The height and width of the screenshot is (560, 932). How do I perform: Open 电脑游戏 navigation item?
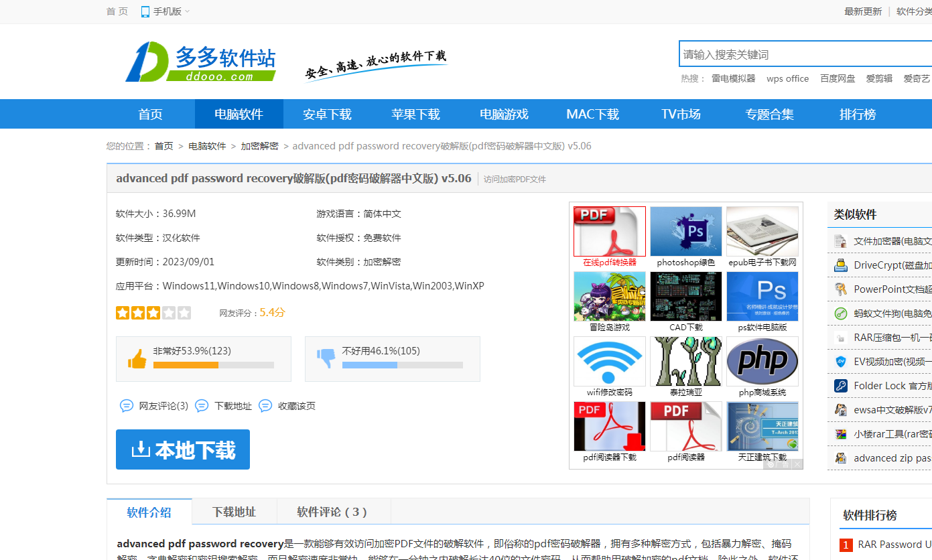tap(505, 114)
